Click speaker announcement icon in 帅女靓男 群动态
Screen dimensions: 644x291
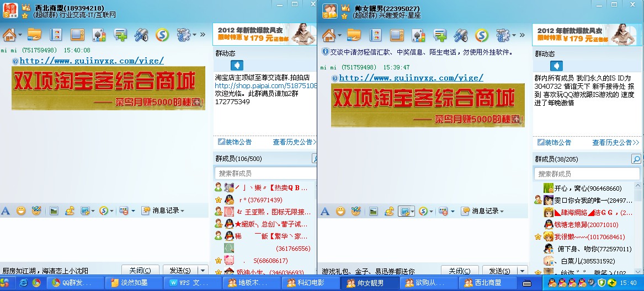[x=556, y=66]
